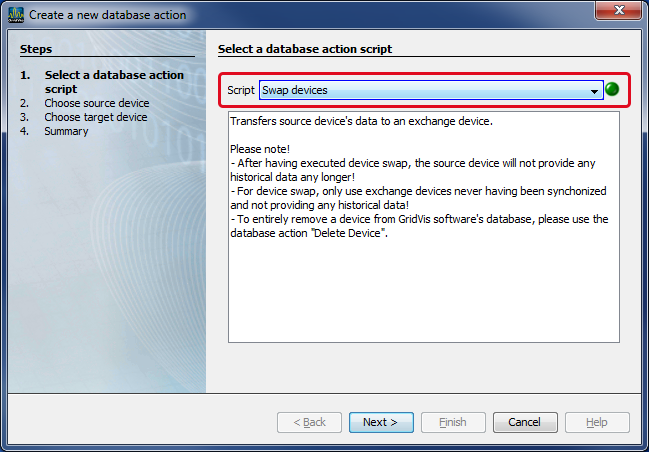This screenshot has height=452, width=649.
Task: Click the green status indicator beside Script
Action: coord(612,90)
